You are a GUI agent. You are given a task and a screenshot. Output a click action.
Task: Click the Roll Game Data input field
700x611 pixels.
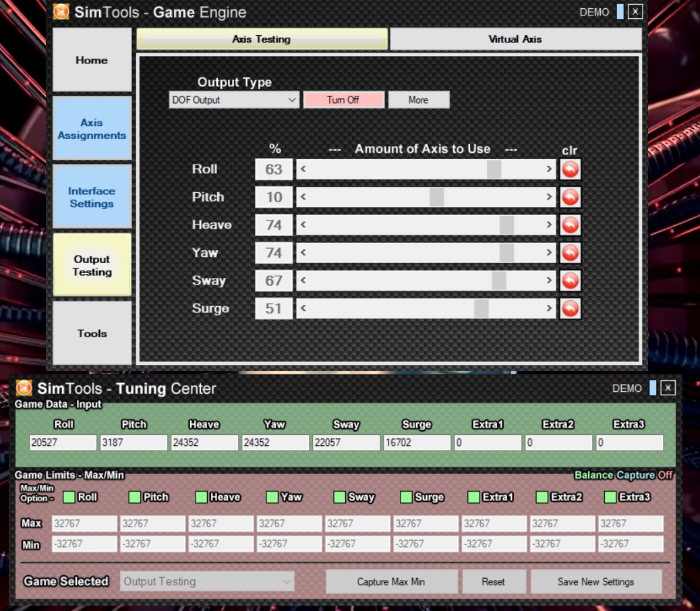pyautogui.click(x=63, y=442)
